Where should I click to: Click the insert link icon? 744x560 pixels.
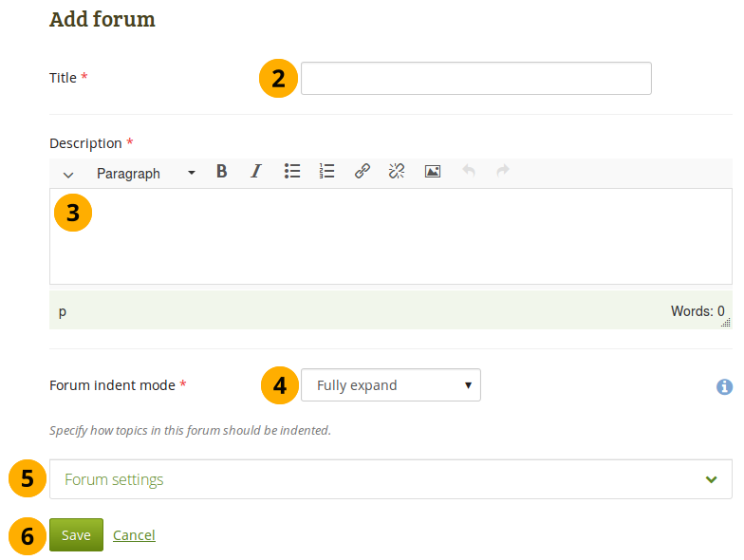click(362, 172)
